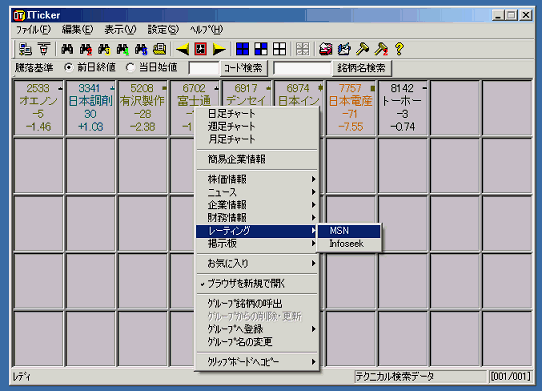Click the hammer icon with red 2

381,49
